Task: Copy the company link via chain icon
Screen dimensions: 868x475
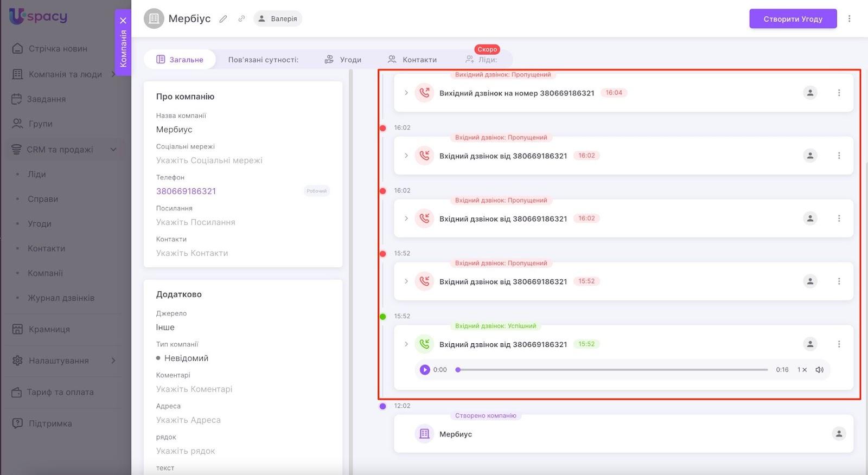Action: [241, 18]
